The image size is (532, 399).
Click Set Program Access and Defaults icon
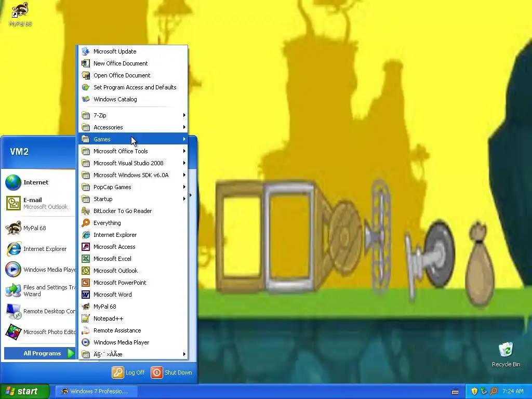[86, 87]
